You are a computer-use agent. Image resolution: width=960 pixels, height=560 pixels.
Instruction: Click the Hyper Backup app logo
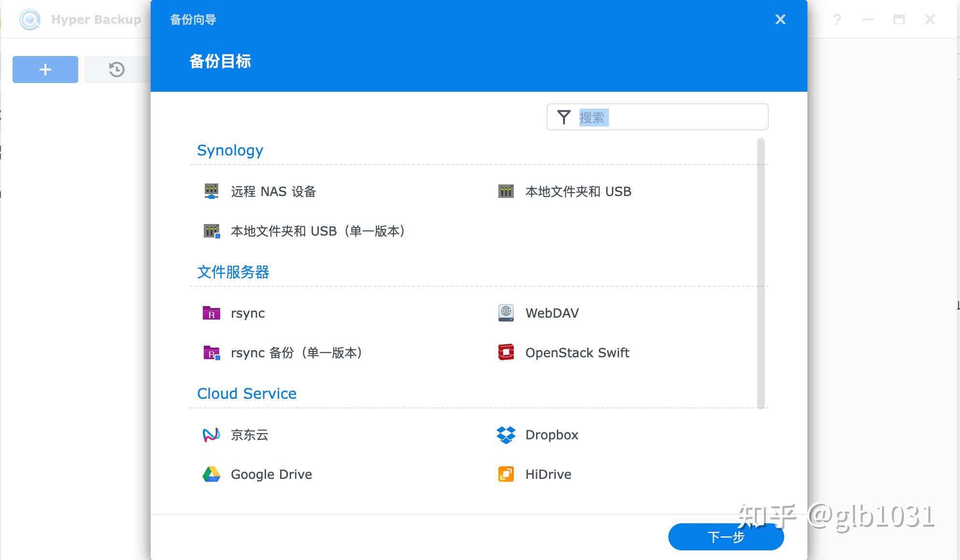30,20
